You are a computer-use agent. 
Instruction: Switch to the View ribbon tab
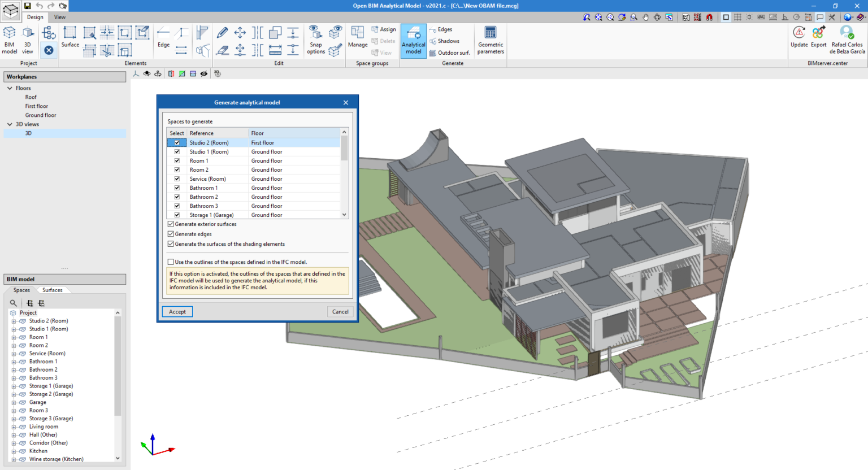coord(59,17)
